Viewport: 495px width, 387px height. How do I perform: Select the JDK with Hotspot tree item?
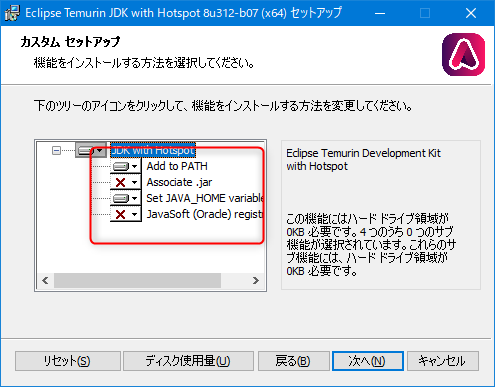[153, 150]
